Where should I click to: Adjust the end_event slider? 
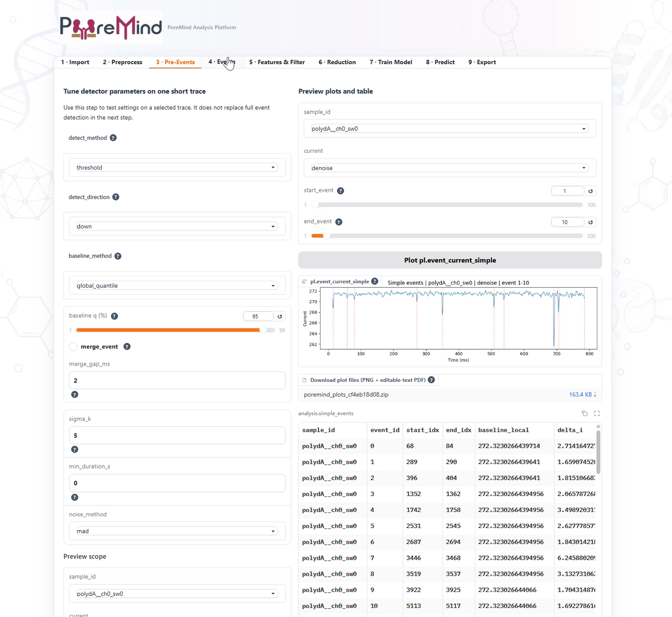click(447, 236)
